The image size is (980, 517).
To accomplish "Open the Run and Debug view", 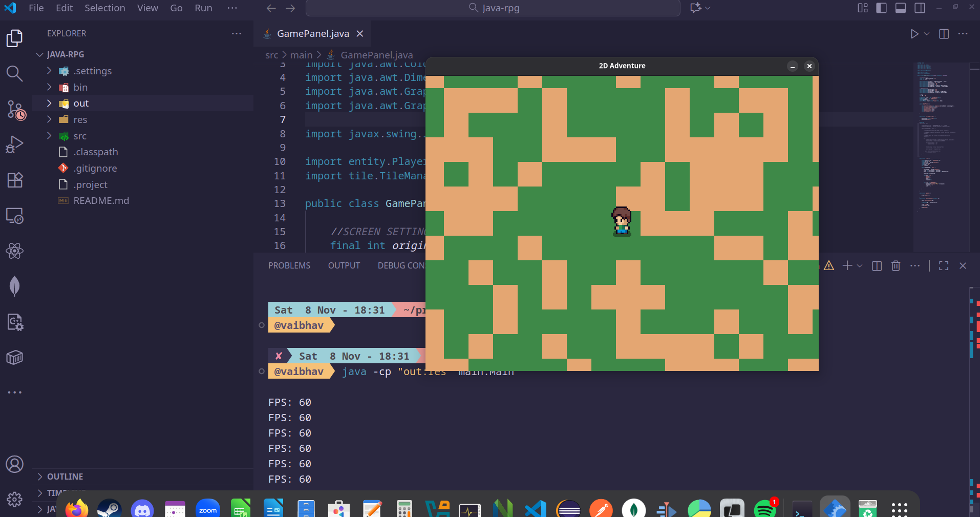I will [x=14, y=144].
